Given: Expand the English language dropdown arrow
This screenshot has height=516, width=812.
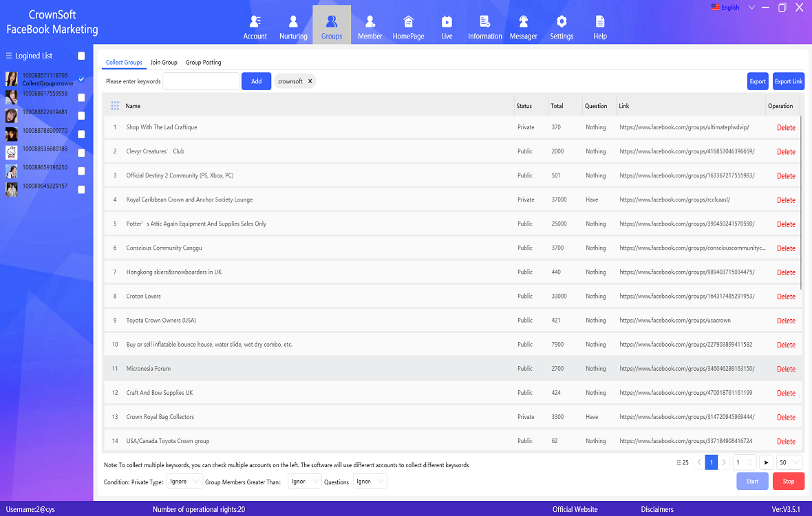Looking at the screenshot, I should click(751, 8).
